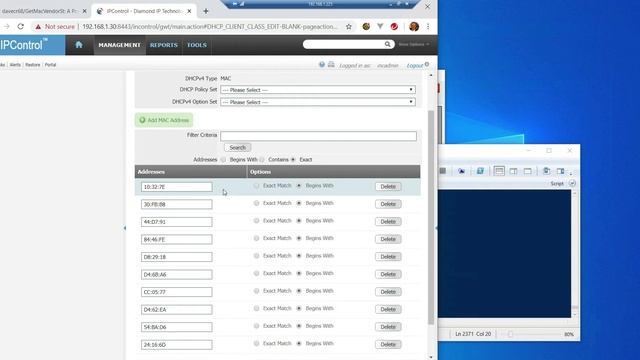This screenshot has height=360, width=640.
Task: Show script pane right in ISE toolbar
Action: pos(513,171)
